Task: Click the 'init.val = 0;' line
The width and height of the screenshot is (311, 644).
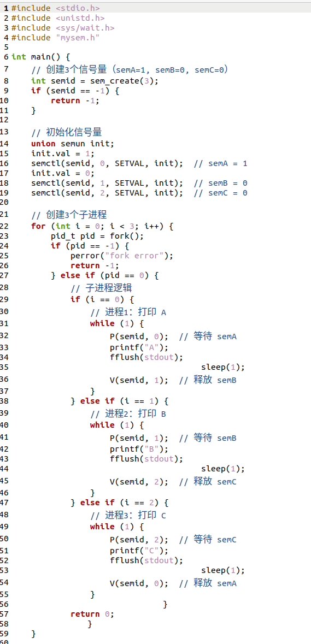Action: coord(63,173)
